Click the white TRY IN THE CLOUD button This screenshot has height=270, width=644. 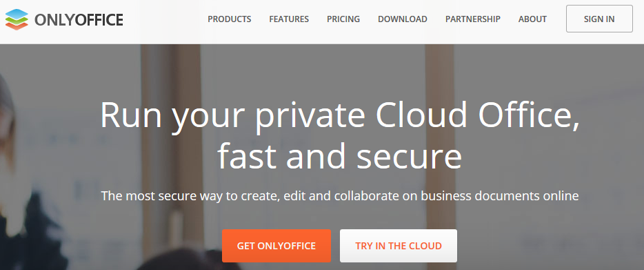coord(399,246)
